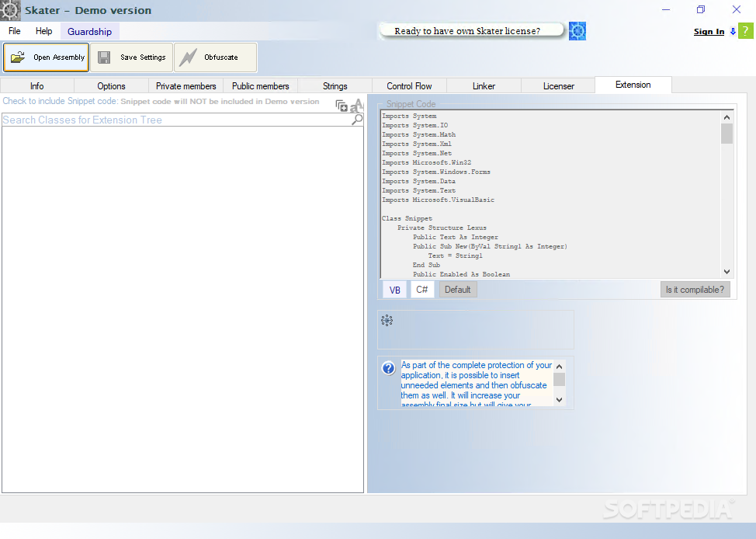
Task: Click the 'Public Enabled As Boolean' code line
Action: 461,274
